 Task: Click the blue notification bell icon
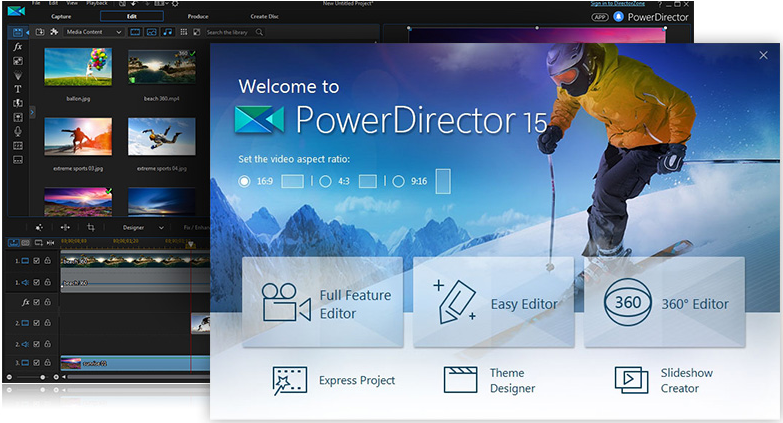(618, 17)
